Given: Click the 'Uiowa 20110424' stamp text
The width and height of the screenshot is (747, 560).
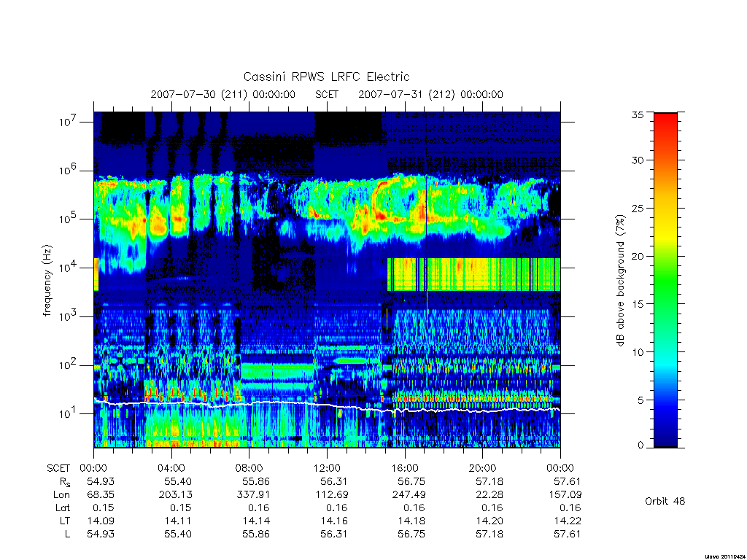Looking at the screenshot, I should tap(724, 556).
